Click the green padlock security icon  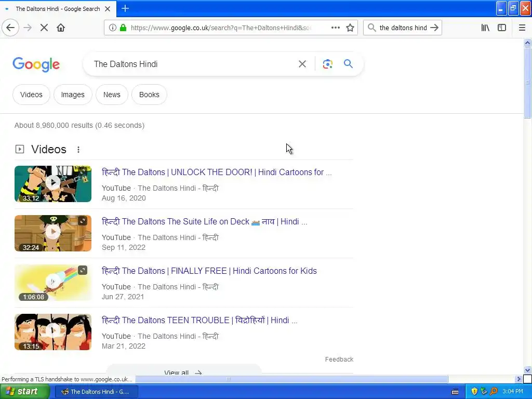point(123,28)
